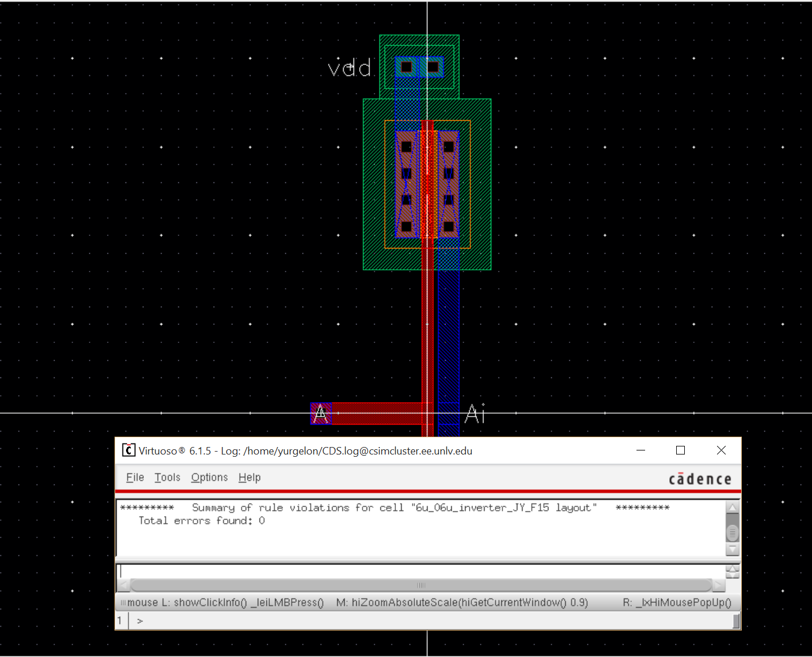Maximize the Virtuoso log window

[680, 450]
